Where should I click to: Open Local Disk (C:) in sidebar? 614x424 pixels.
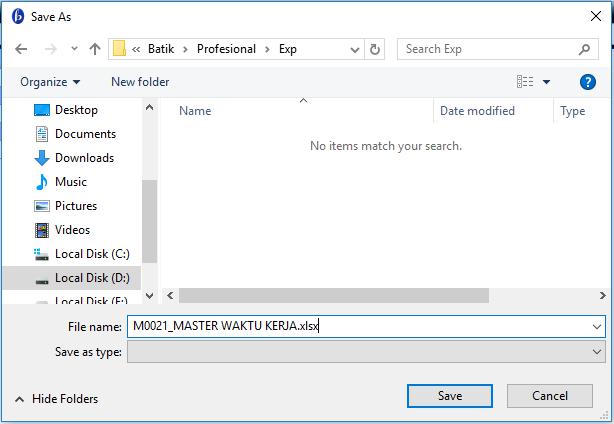point(91,254)
